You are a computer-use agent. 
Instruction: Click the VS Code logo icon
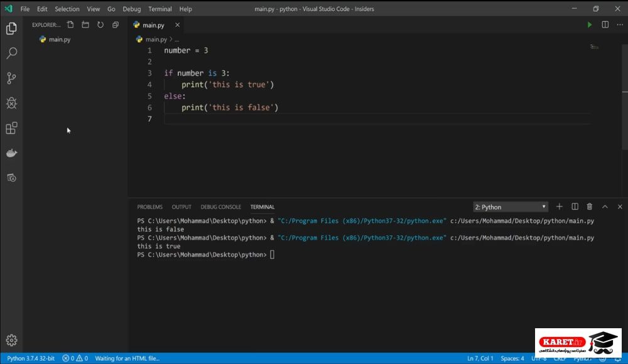click(8, 9)
